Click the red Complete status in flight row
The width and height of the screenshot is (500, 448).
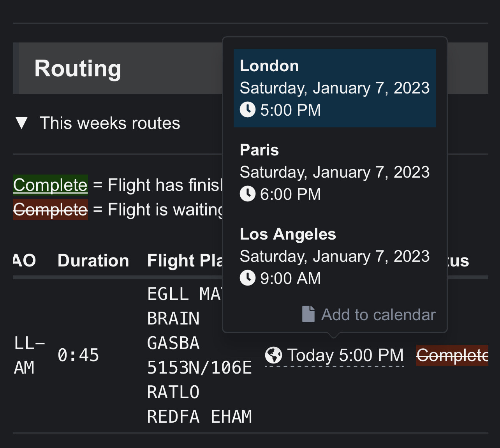tap(452, 355)
